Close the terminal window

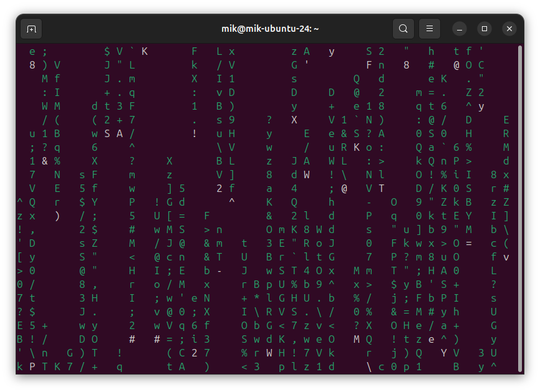pyautogui.click(x=509, y=29)
